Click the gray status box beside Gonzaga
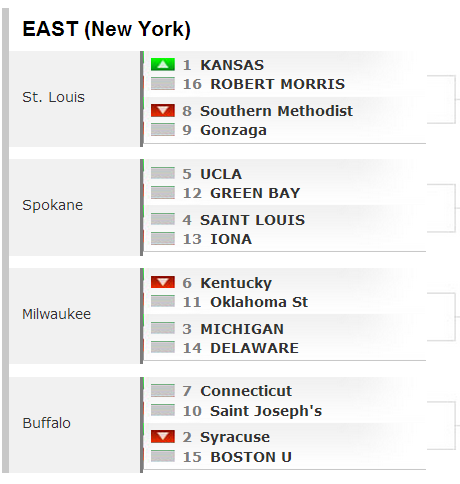This screenshot has width=460, height=484. click(163, 130)
